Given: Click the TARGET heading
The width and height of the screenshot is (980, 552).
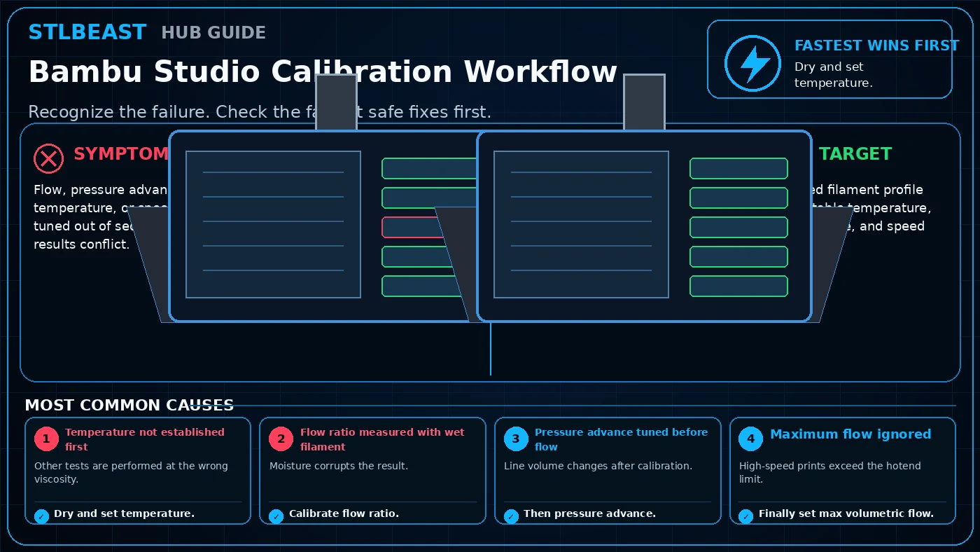Looking at the screenshot, I should click(x=855, y=154).
